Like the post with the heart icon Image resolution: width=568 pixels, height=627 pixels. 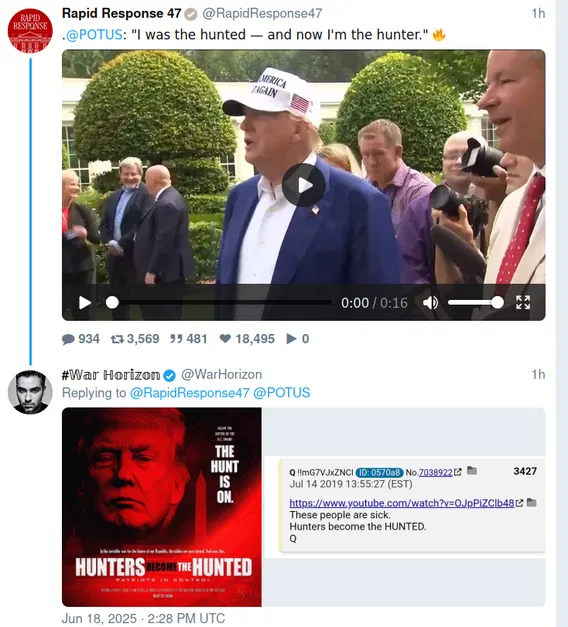225,339
